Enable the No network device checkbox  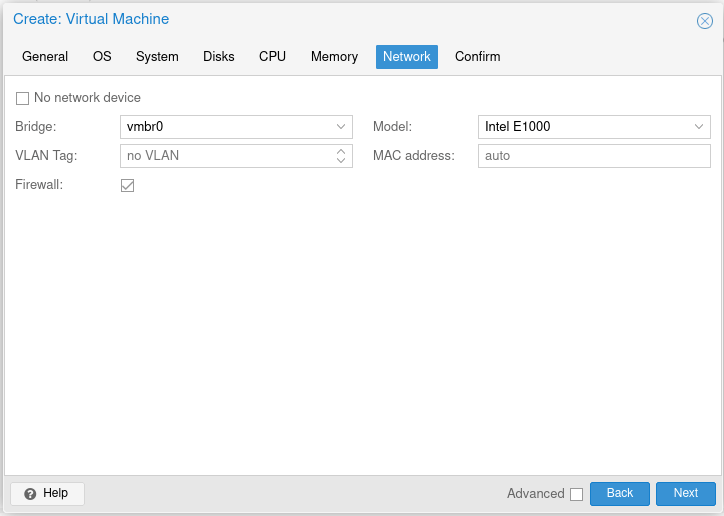[22, 98]
